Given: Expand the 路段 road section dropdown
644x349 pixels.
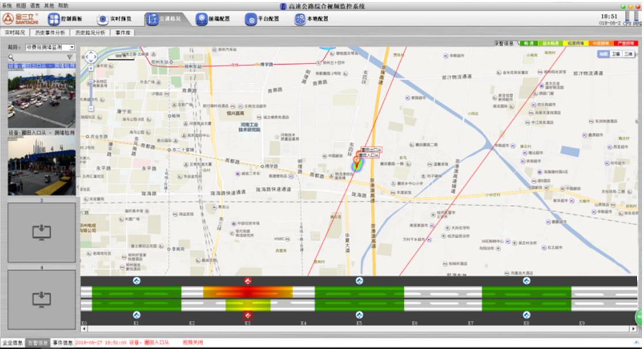Looking at the screenshot, I should coord(72,47).
